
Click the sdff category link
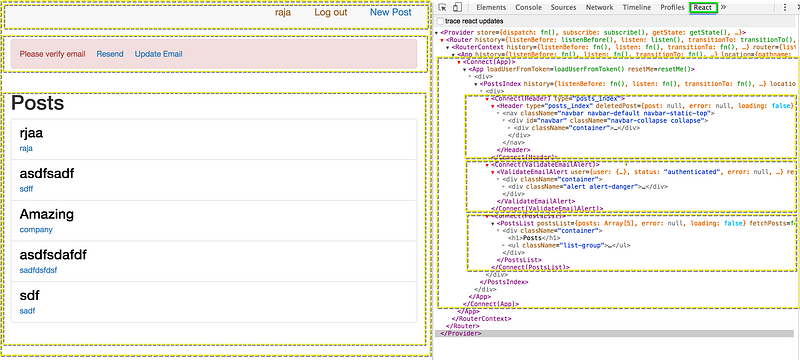(27, 189)
